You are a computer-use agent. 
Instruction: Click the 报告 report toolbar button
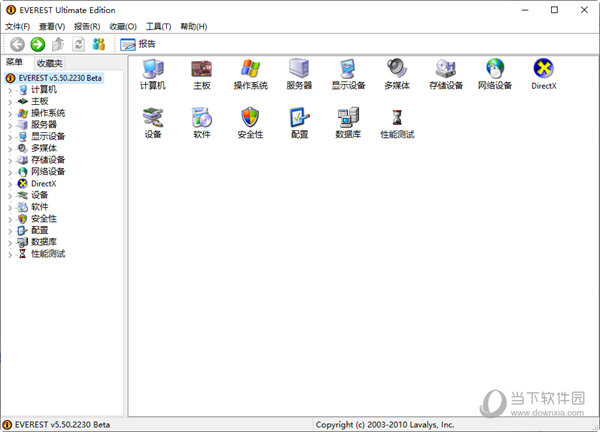pyautogui.click(x=138, y=44)
